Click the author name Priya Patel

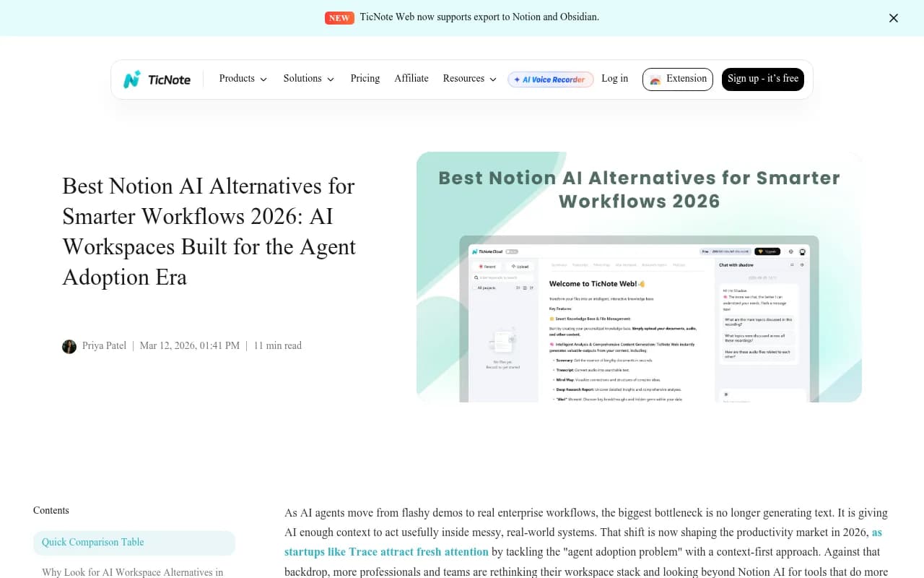[x=104, y=346]
